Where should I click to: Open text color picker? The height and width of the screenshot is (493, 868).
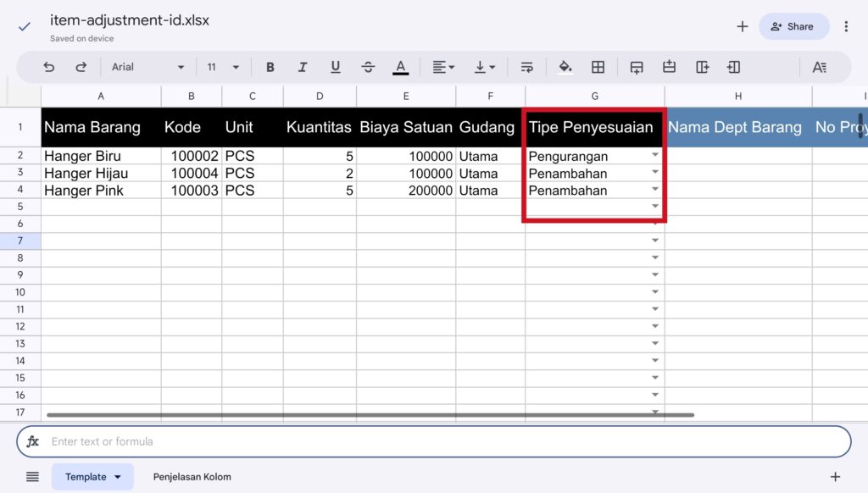400,67
